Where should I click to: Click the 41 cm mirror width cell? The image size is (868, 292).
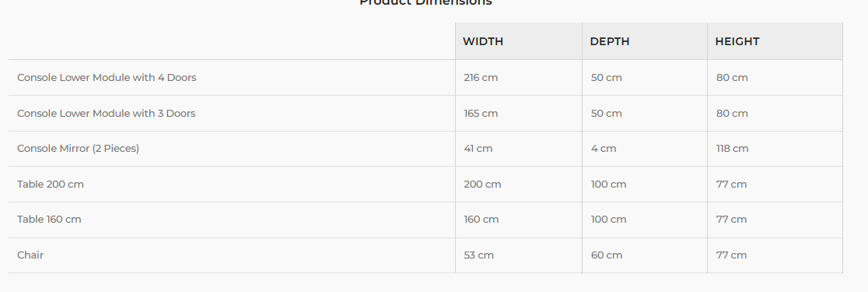(x=519, y=149)
